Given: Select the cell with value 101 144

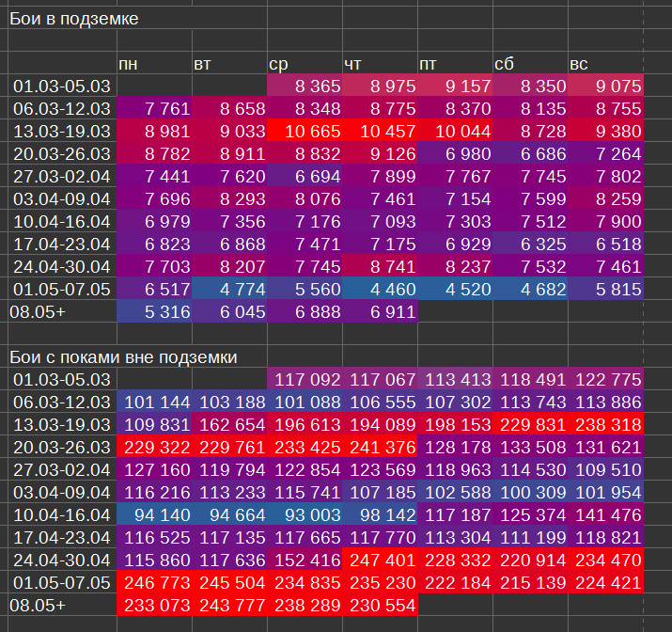Looking at the screenshot, I should (x=154, y=402).
